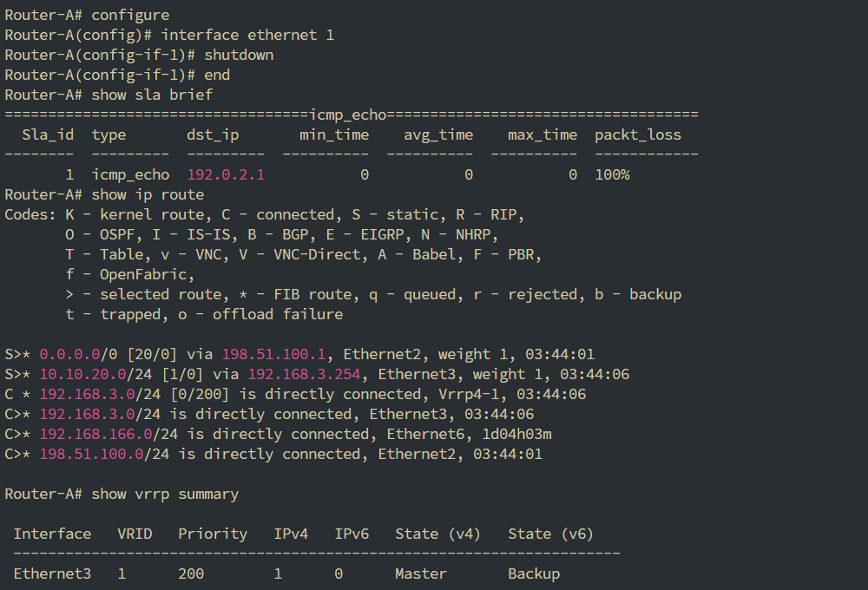
Task: Click the 'show sla brief' command text
Action: [152, 95]
